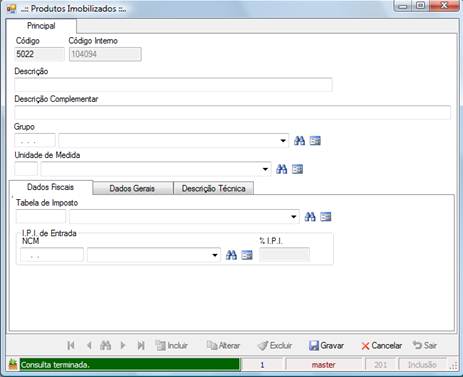The height and width of the screenshot is (377, 463).
Task: Click the 'master' user in status bar
Action: click(323, 365)
